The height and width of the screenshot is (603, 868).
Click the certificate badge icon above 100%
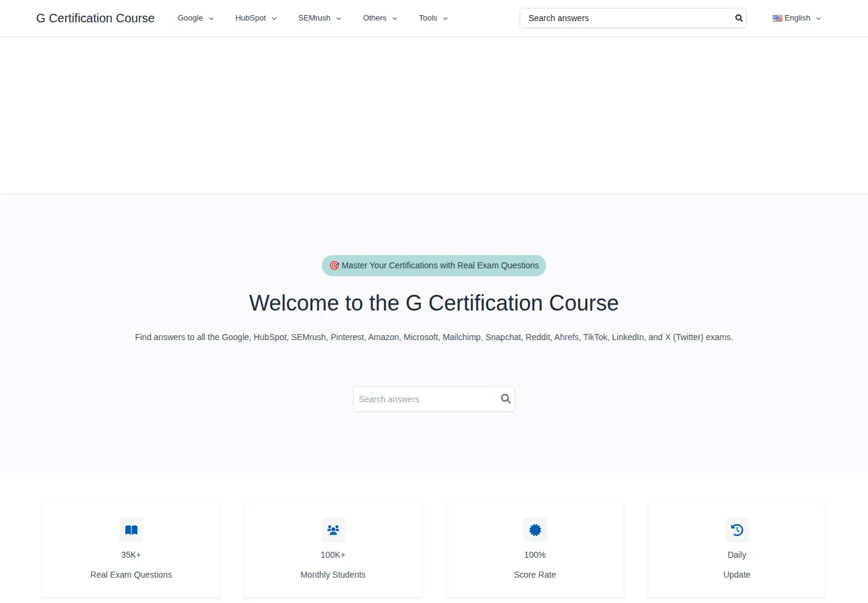pyautogui.click(x=535, y=530)
